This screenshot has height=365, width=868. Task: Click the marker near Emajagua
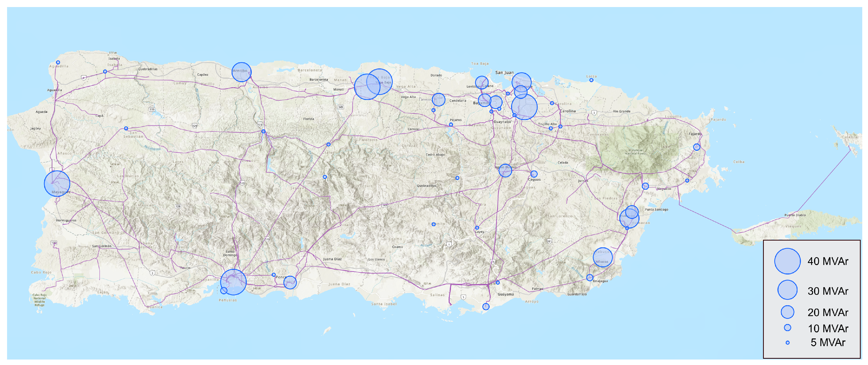pos(589,277)
